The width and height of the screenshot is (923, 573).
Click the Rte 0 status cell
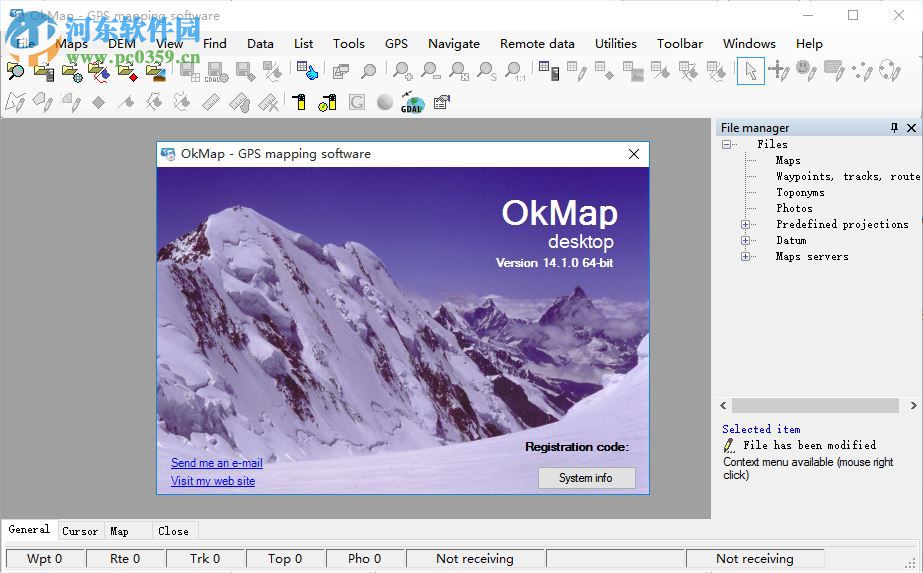point(125,559)
